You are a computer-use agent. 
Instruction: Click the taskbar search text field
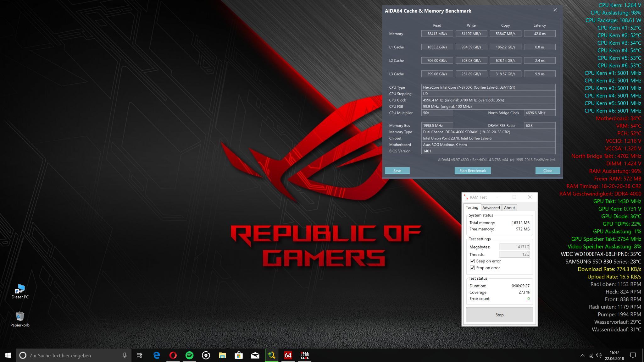(x=74, y=355)
